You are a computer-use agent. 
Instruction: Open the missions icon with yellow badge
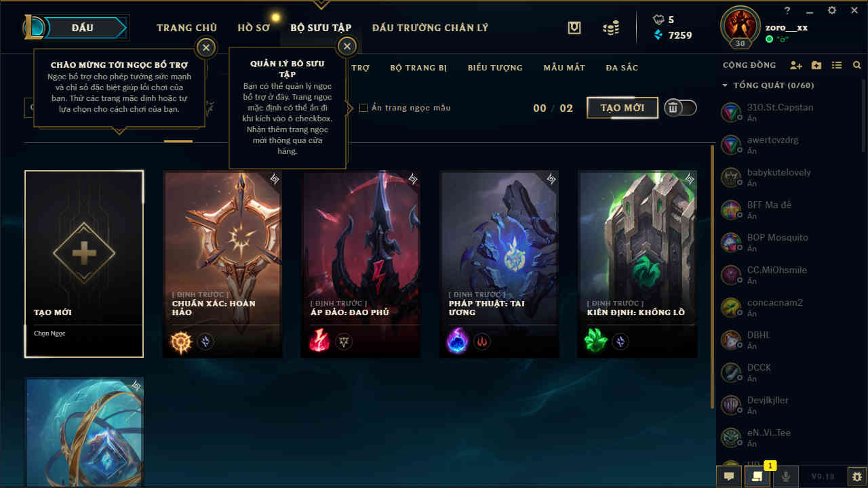(x=757, y=476)
